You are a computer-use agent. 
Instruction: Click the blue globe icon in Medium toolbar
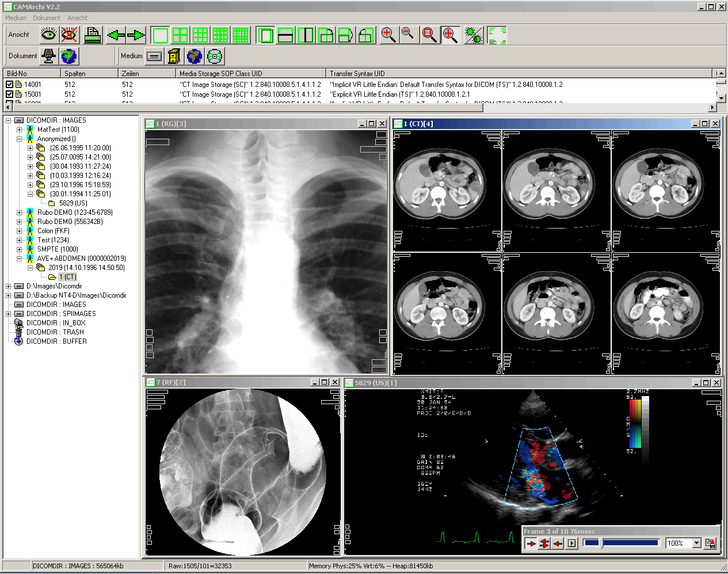[195, 56]
